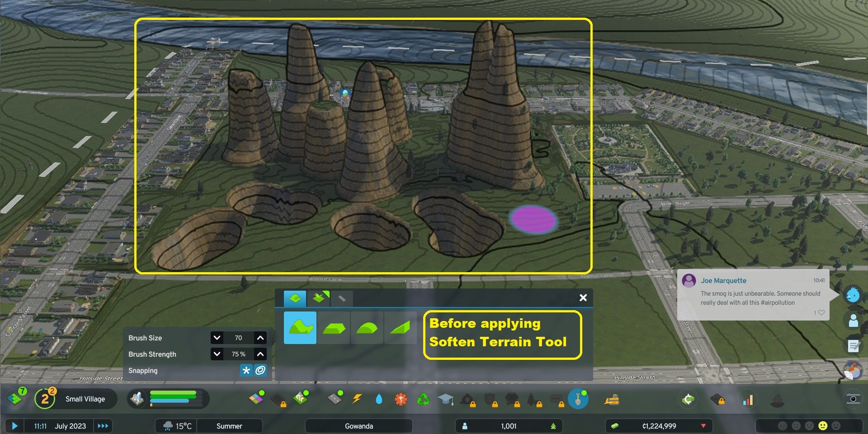Select the Level Terrain tool
Image resolution: width=868 pixels, height=434 pixels.
(334, 328)
